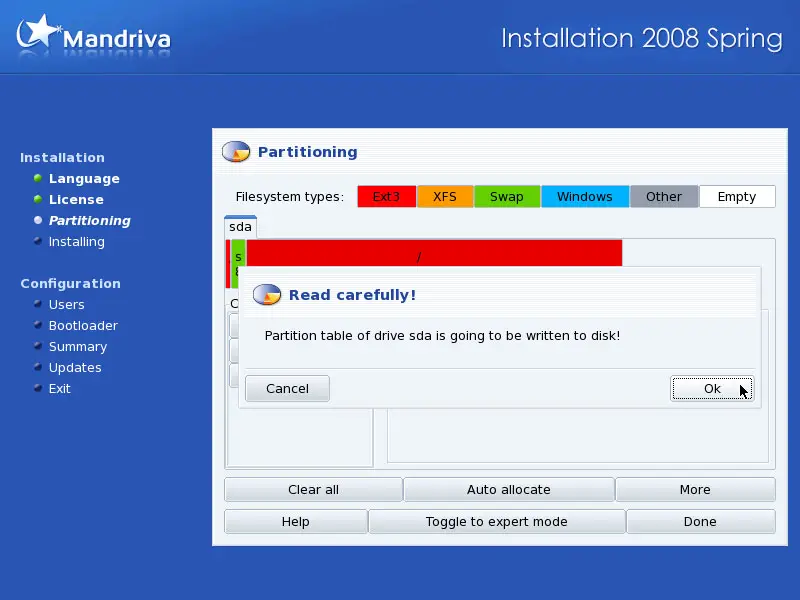
Task: Pick the red Ext3 filesystem type
Action: pyautogui.click(x=386, y=196)
